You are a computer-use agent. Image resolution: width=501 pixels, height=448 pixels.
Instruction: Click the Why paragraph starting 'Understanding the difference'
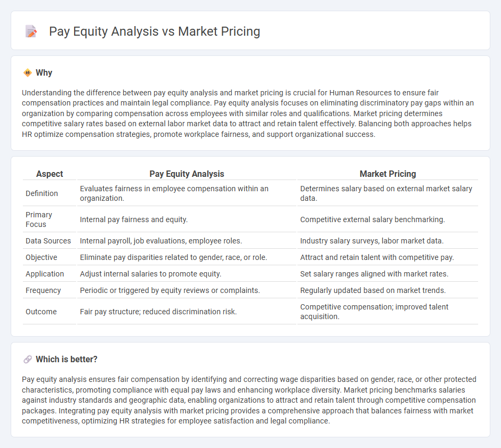coord(248,113)
